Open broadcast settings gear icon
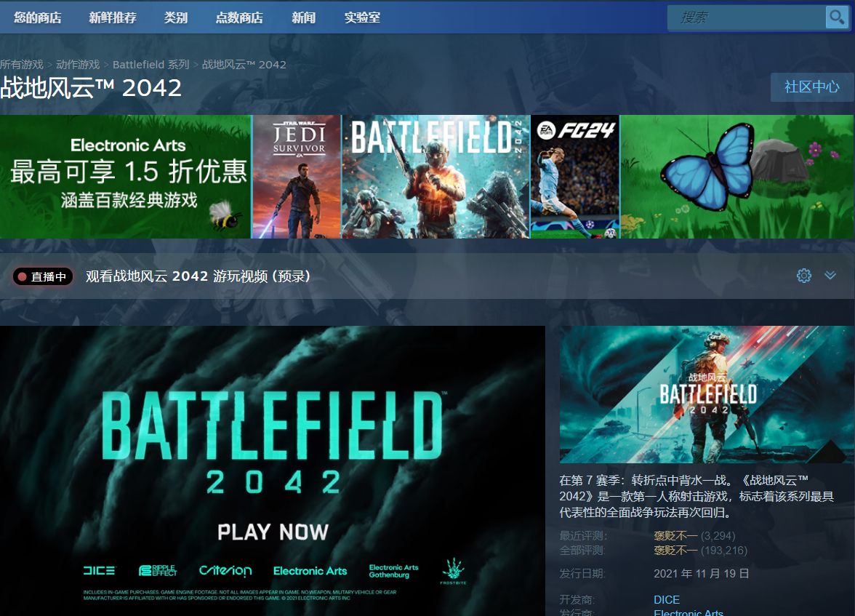855x616 pixels. tap(804, 276)
